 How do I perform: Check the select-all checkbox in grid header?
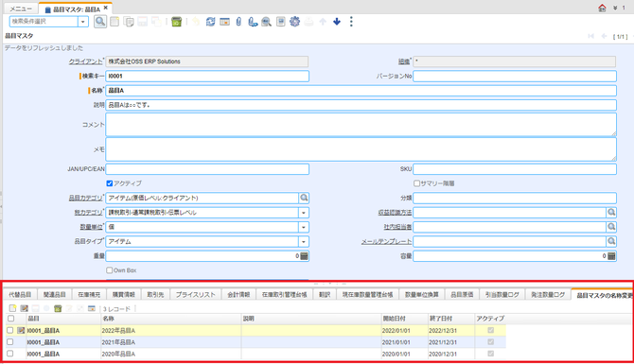click(11, 319)
